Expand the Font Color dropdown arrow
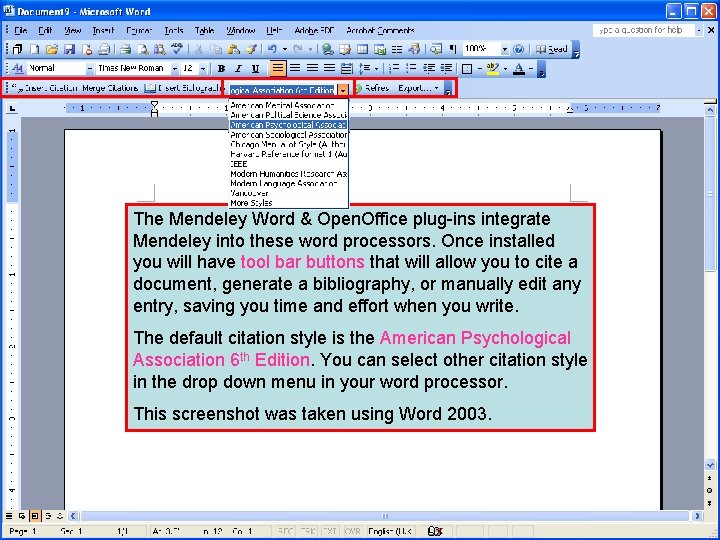This screenshot has width=720, height=540. pyautogui.click(x=531, y=68)
